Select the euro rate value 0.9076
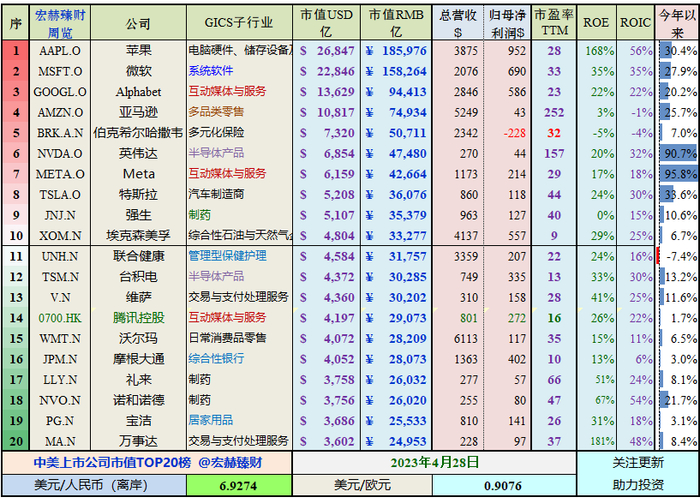 point(504,486)
